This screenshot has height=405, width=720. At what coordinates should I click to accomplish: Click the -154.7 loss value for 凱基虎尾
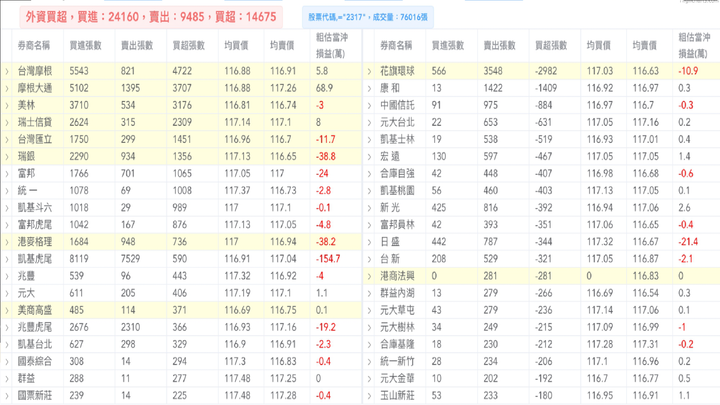[328, 259]
